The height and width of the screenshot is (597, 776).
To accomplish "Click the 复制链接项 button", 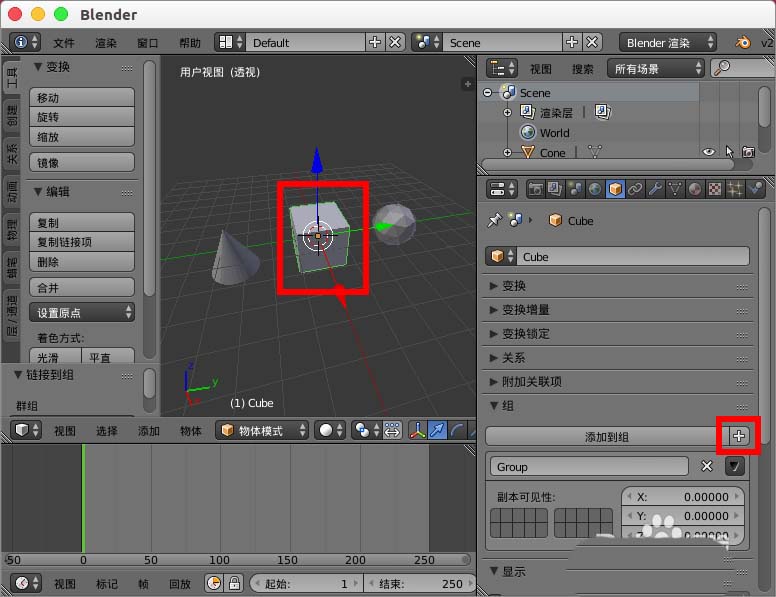I will [82, 242].
